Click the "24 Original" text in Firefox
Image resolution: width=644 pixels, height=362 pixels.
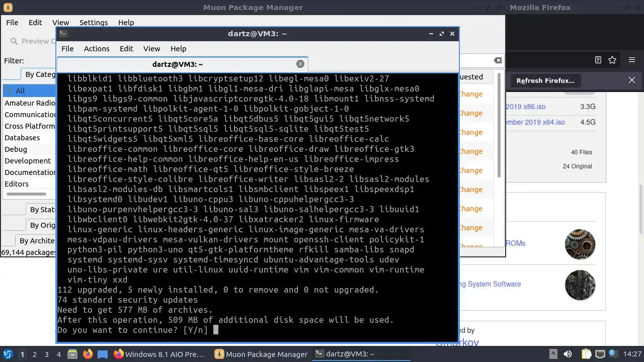(x=578, y=166)
